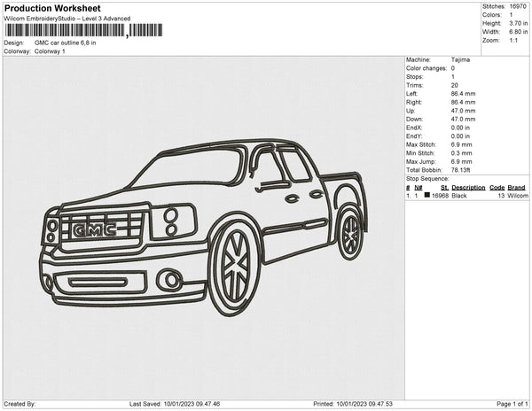Click the Colorway 1 label

pyautogui.click(x=50, y=51)
